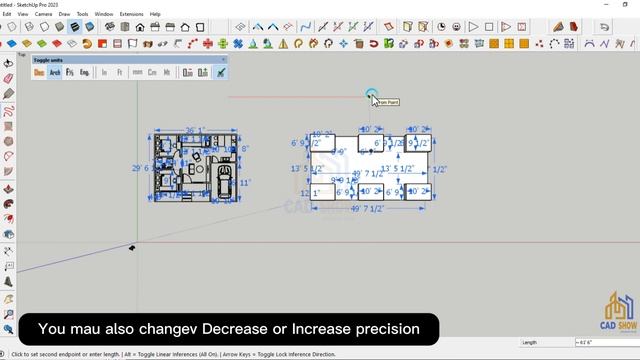Screen dimensions: 640x360
Task: Select the Push/Pull tool
Action: [8, 189]
